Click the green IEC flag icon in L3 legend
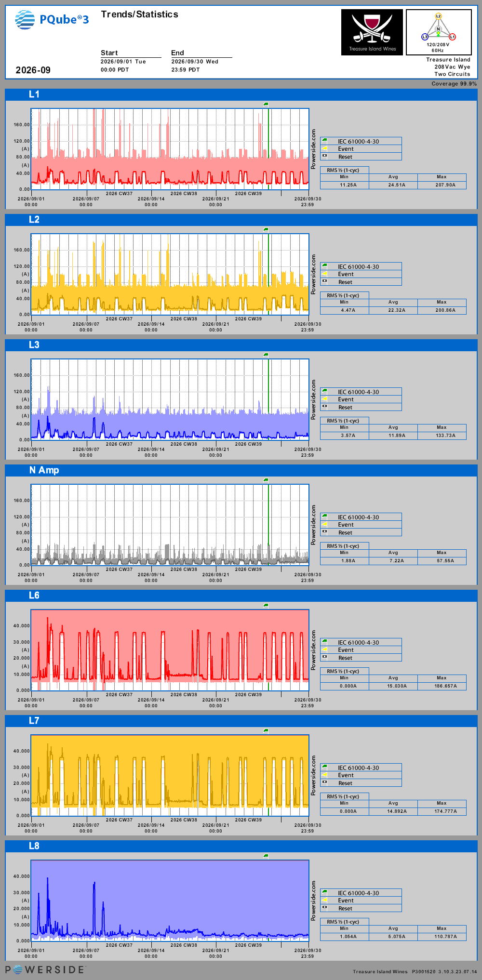Viewport: 482px width, 980px height. tap(325, 392)
